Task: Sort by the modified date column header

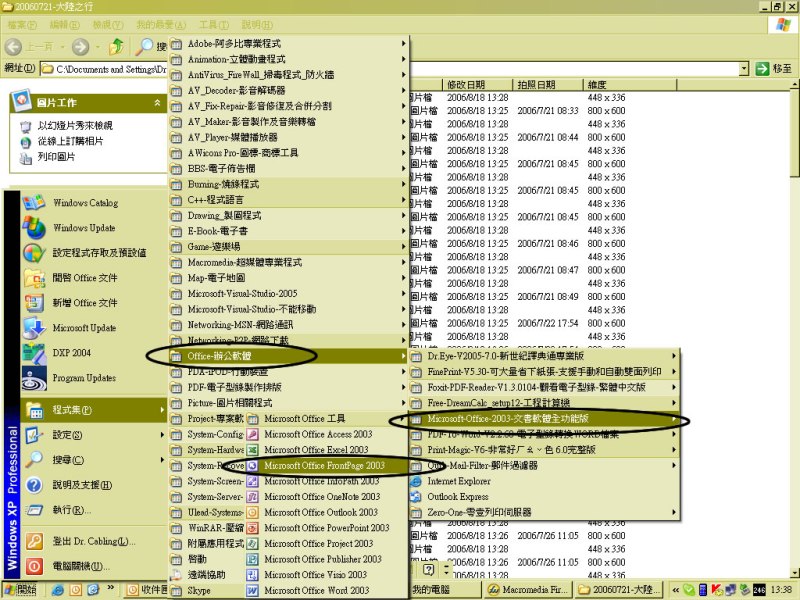Action: pos(477,85)
